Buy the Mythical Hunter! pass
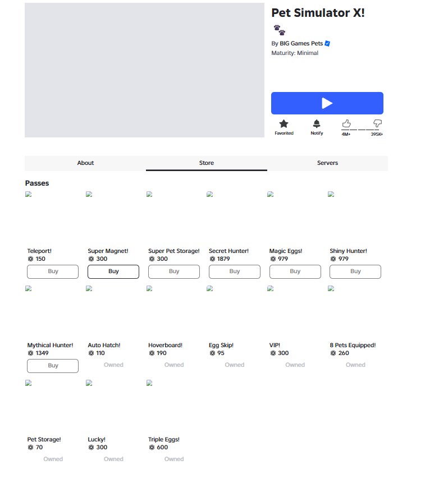Screen dimensions: 448x479 point(53,366)
